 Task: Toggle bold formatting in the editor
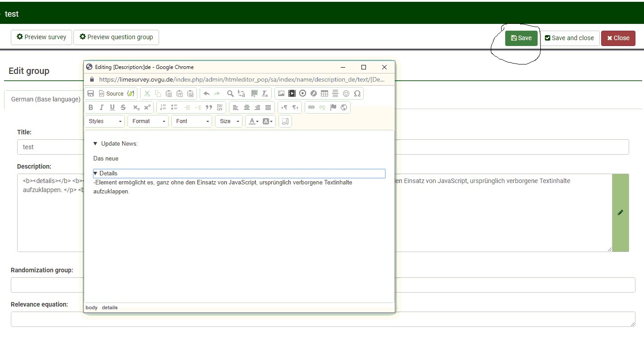(x=91, y=107)
